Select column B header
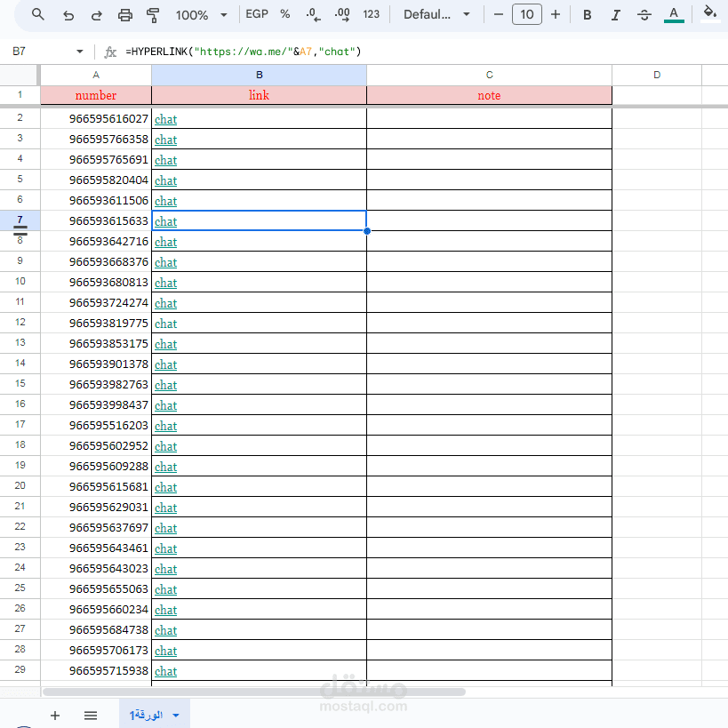The width and height of the screenshot is (728, 728). (259, 75)
